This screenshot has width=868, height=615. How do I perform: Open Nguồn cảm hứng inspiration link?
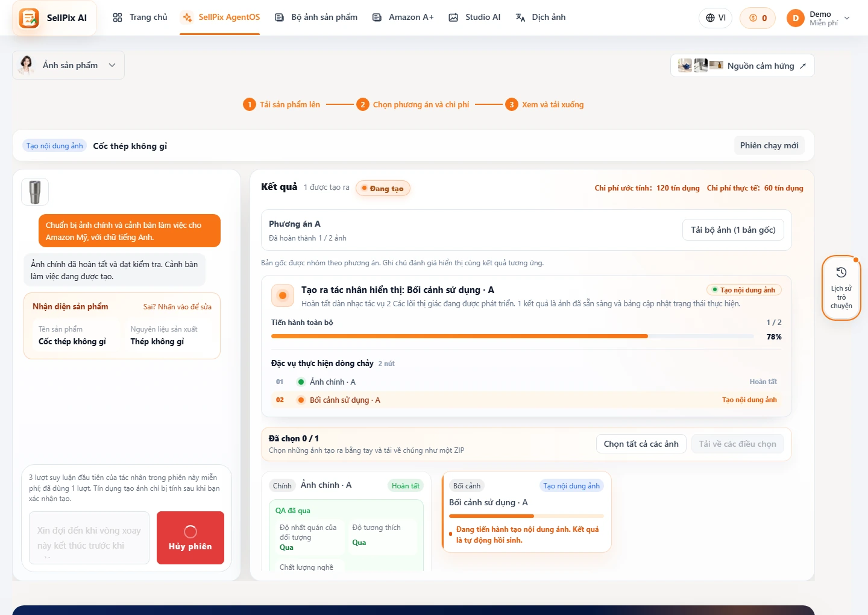(x=742, y=66)
